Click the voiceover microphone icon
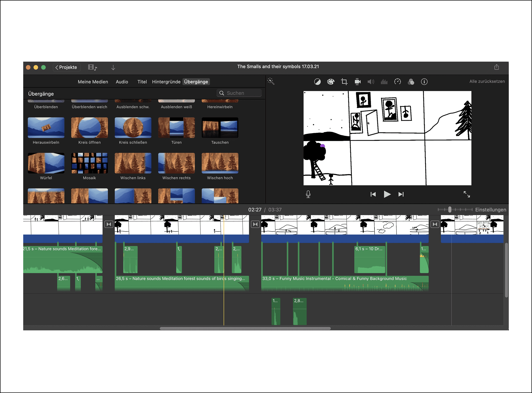Screen dimensions: 532x393 (x=308, y=194)
